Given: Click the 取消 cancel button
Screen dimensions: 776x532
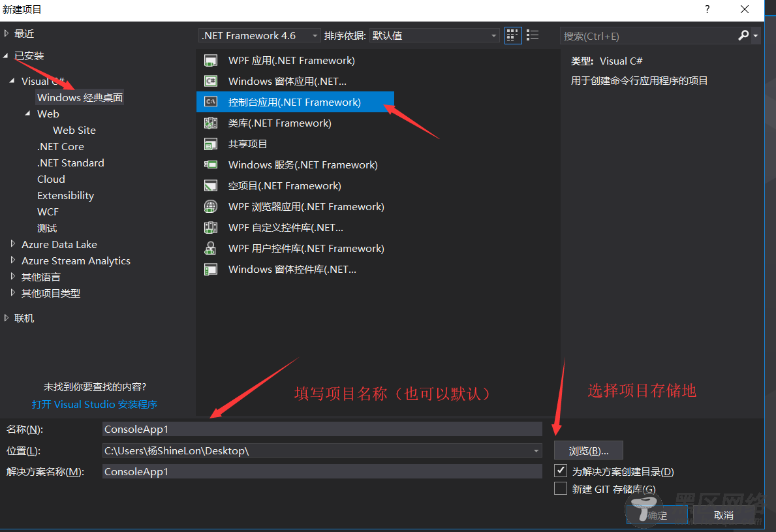Looking at the screenshot, I should (724, 515).
